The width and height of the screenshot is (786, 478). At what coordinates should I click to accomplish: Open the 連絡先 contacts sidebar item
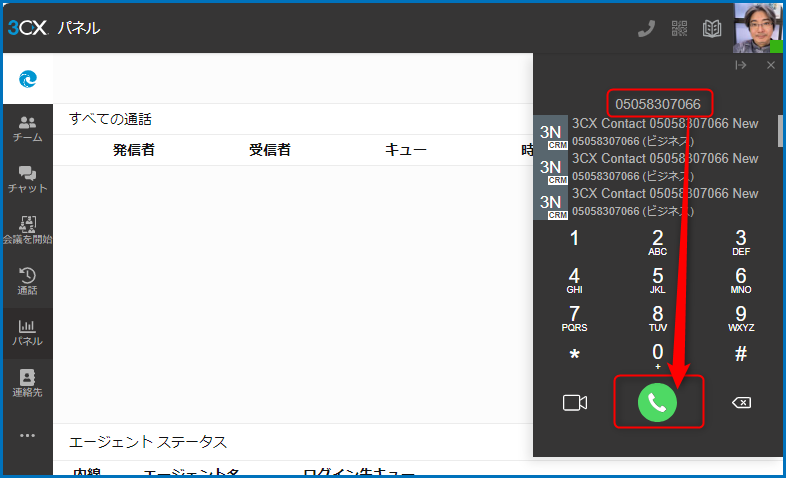click(x=28, y=383)
